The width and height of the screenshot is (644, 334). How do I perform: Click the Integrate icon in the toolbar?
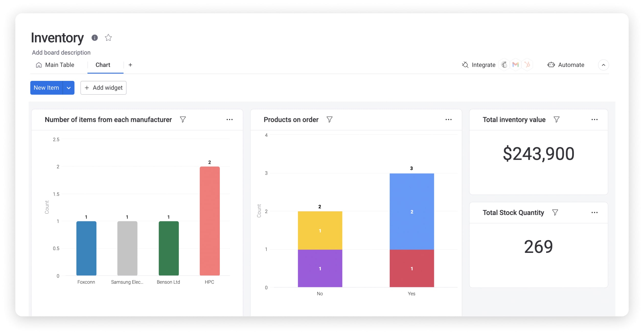[465, 65]
